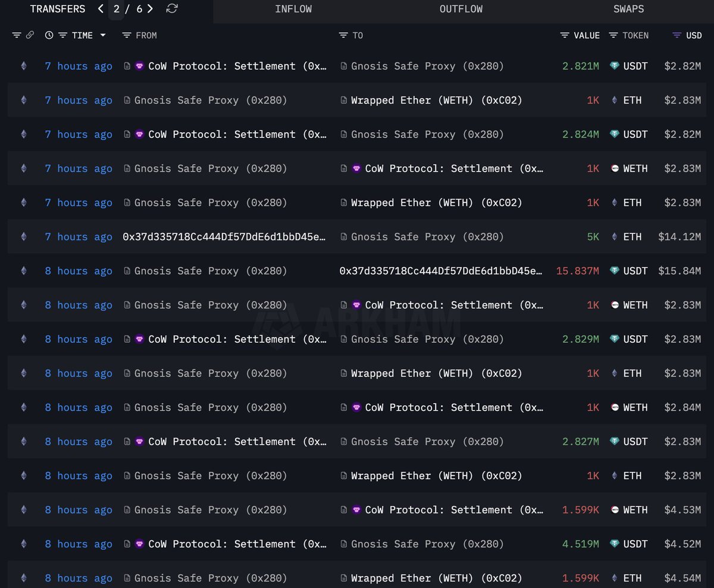Click the transaction link chain icon
The width and height of the screenshot is (714, 588).
point(30,36)
